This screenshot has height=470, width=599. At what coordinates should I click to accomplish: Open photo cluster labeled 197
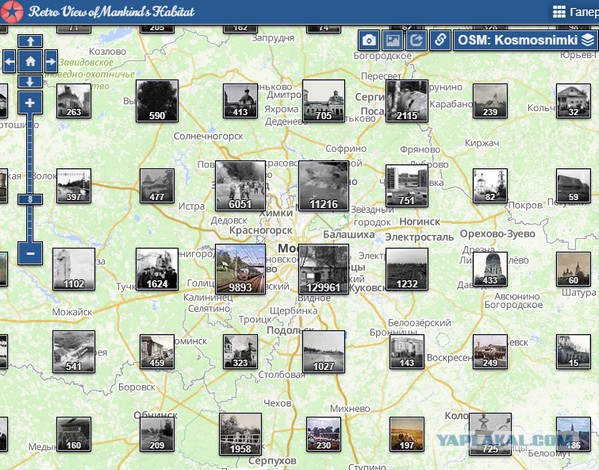pos(407,434)
